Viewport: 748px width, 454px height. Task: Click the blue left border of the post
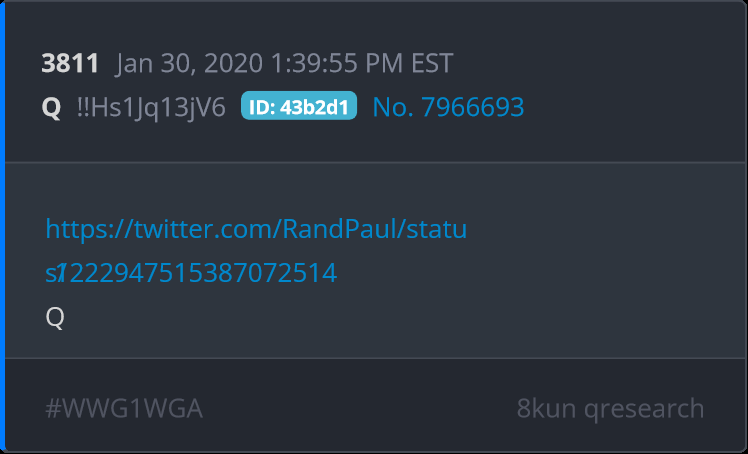[2, 227]
